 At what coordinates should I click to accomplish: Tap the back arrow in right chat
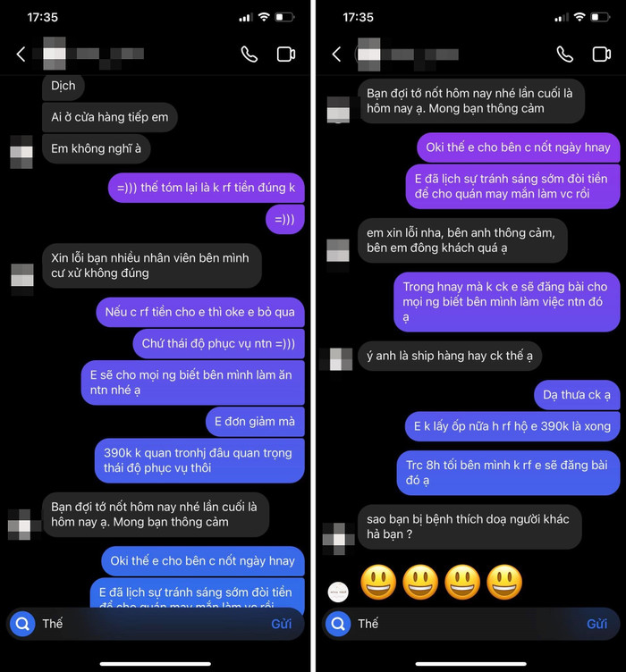(x=336, y=54)
